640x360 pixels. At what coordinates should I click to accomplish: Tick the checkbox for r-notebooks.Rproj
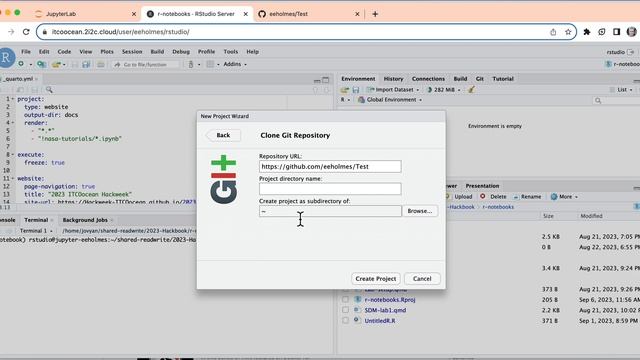click(x=345, y=299)
